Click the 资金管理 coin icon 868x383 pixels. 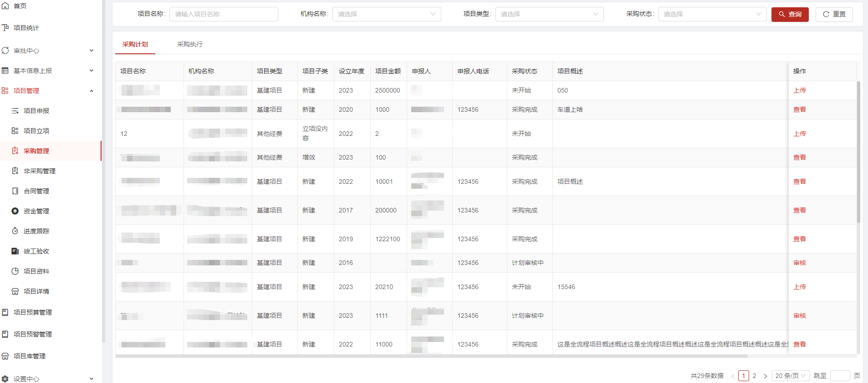coord(15,211)
